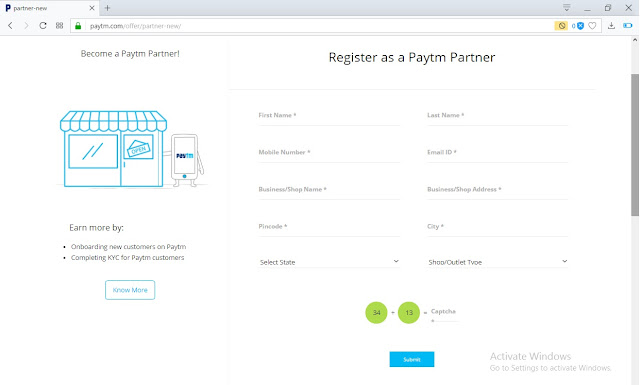Open the Shop/Outlet Type dropdown
The image size is (640, 385).
click(x=498, y=262)
